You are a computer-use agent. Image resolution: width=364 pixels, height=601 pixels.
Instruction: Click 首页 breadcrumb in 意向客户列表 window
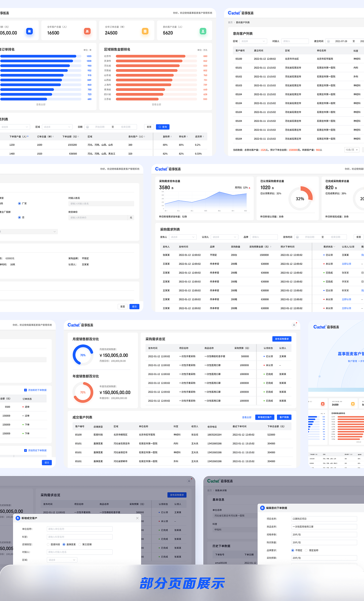(230, 22)
